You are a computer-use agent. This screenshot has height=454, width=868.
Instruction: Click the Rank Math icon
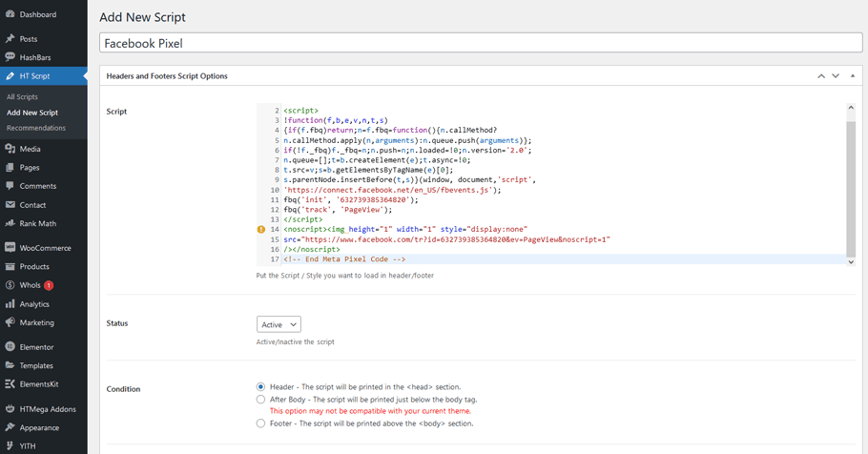pyautogui.click(x=10, y=223)
